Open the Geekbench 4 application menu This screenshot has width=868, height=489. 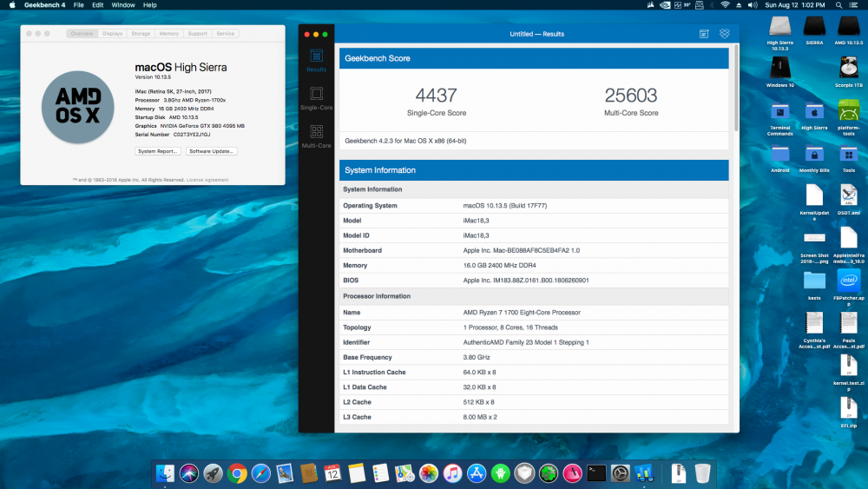click(45, 5)
